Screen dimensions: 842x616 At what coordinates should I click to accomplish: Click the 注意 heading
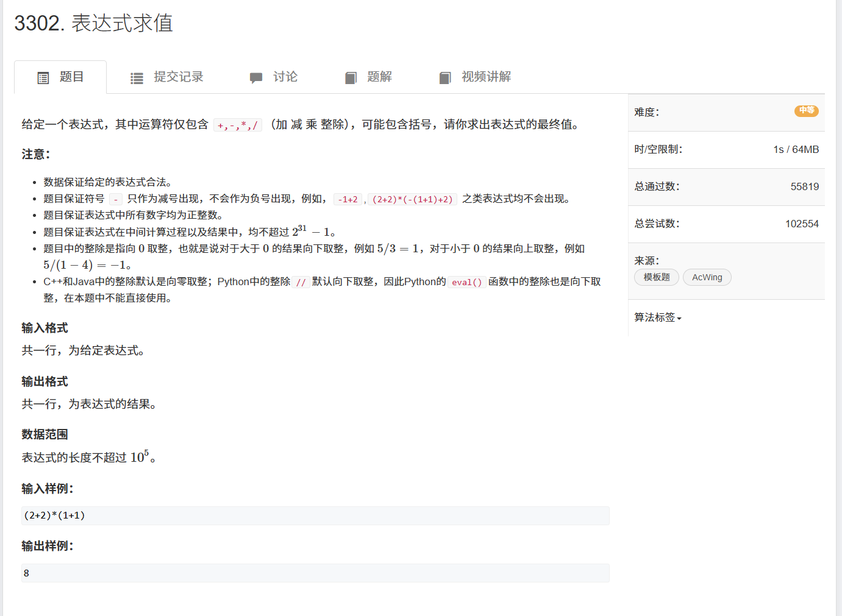(36, 154)
